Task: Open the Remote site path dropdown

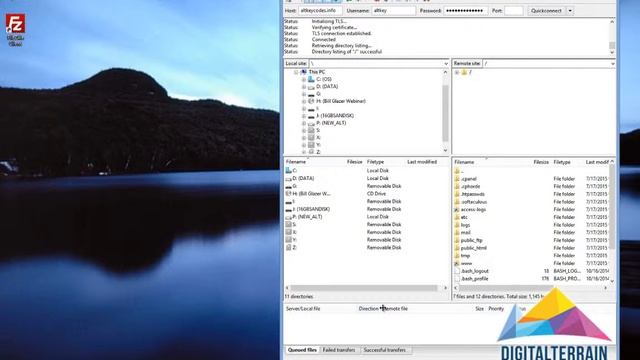Action: [x=612, y=64]
